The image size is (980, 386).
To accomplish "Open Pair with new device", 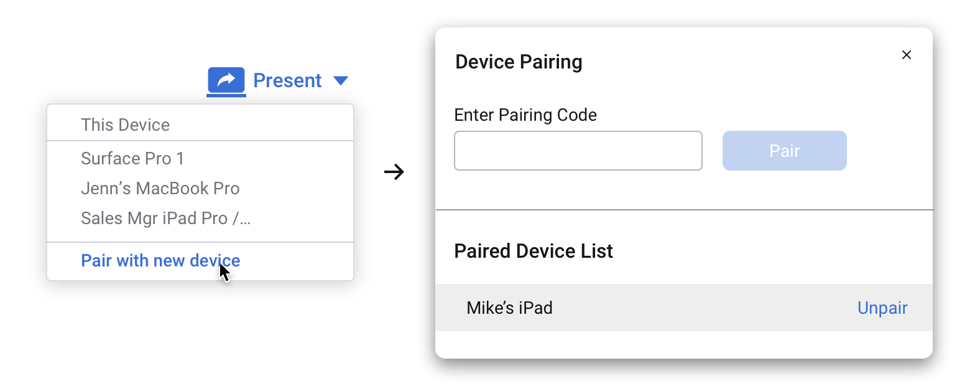I will (x=160, y=260).
